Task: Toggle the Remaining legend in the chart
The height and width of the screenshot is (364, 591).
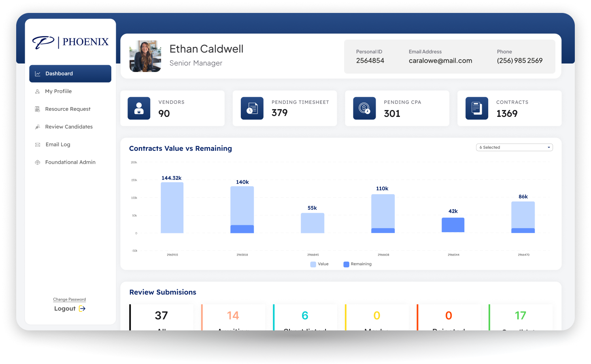Action: tap(357, 264)
